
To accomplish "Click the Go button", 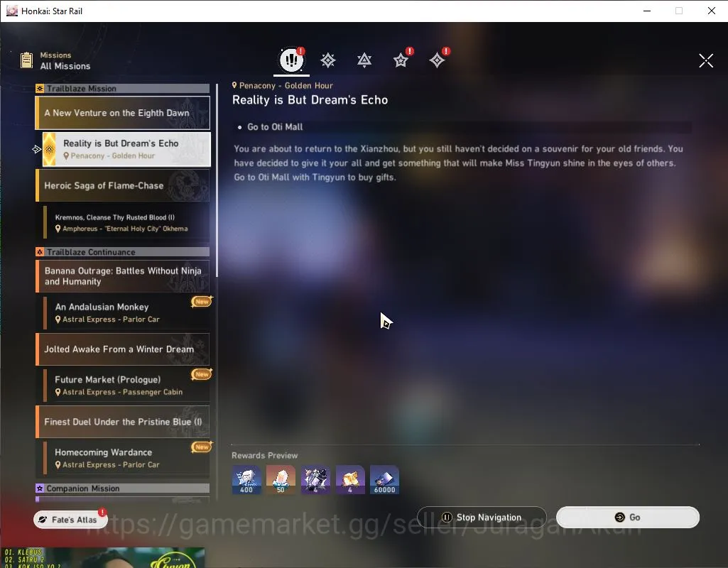I will click(x=628, y=518).
